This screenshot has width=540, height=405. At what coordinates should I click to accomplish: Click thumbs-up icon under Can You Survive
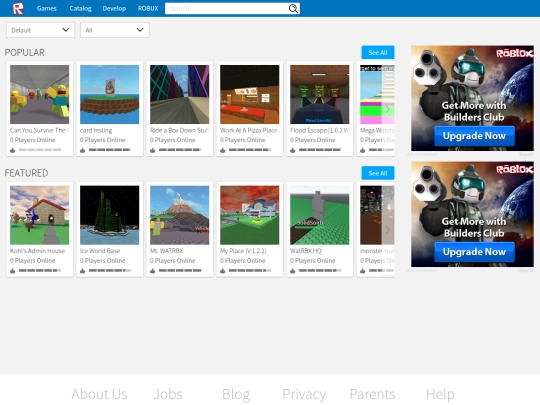click(13, 150)
